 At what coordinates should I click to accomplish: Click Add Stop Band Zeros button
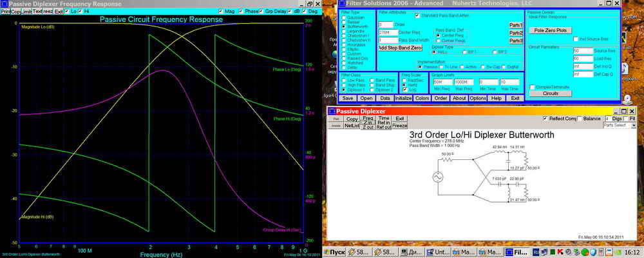[x=401, y=48]
